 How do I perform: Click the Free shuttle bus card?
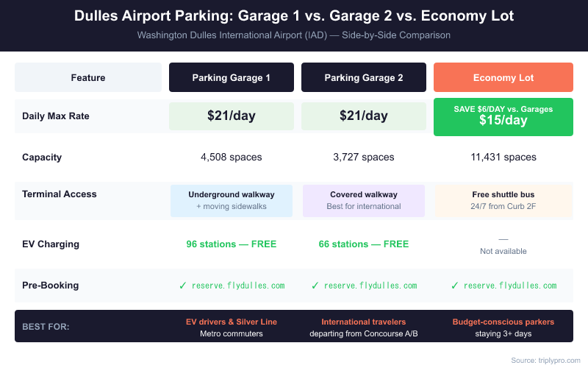[x=503, y=200]
